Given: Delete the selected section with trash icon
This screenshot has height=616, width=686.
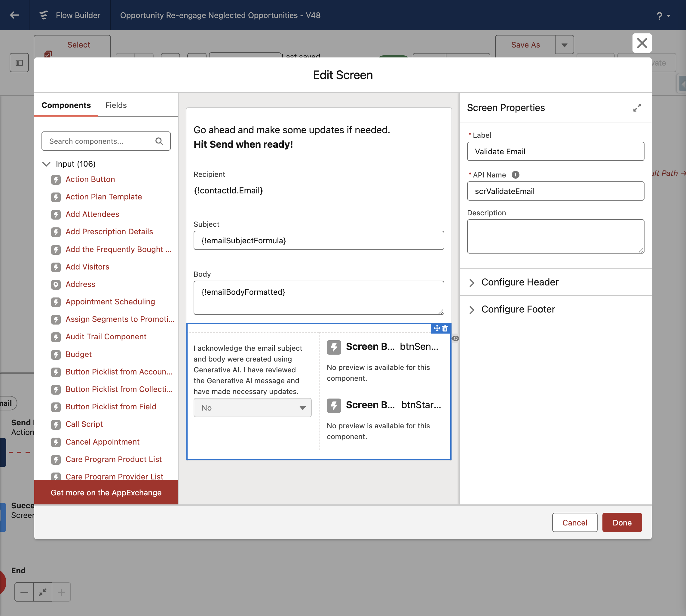Looking at the screenshot, I should tap(445, 328).
